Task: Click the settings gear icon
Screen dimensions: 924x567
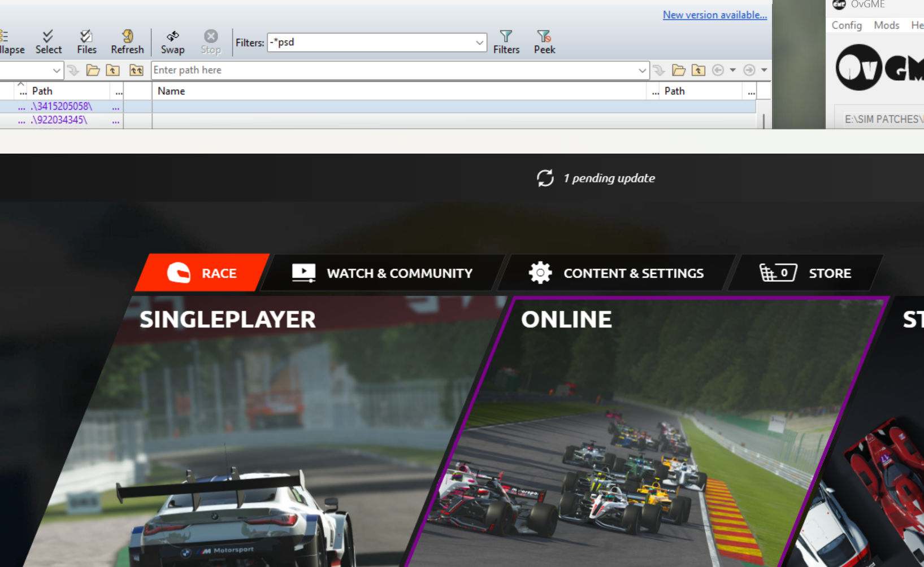Action: click(x=540, y=273)
